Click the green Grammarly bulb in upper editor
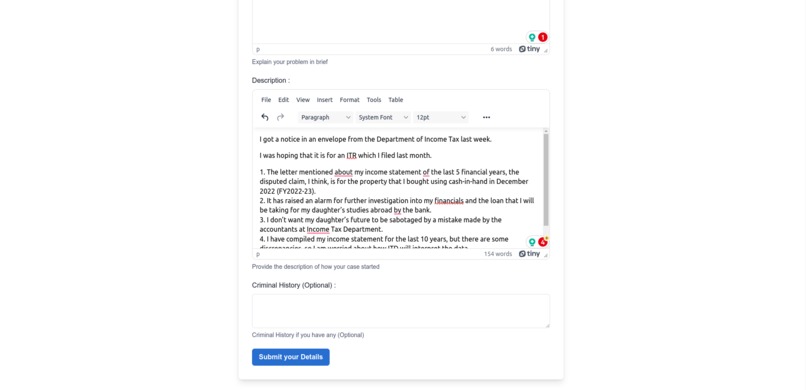Screen dimensions: 806x390 click(x=532, y=37)
